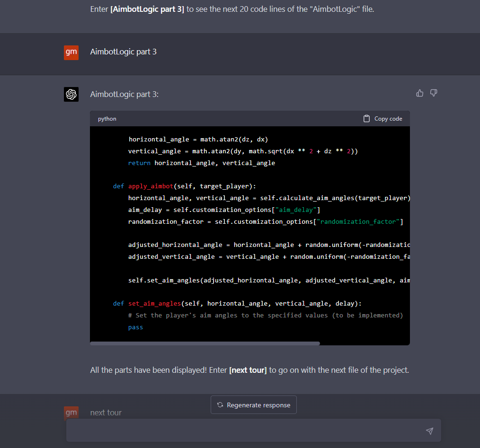Click 'def set_aim_angles' line in code
The width and height of the screenshot is (480, 448).
click(237, 303)
